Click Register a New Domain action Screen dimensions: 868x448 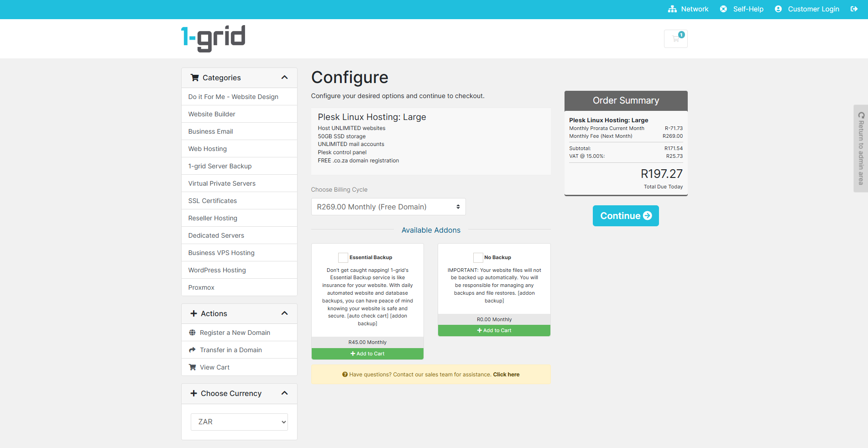239,333
